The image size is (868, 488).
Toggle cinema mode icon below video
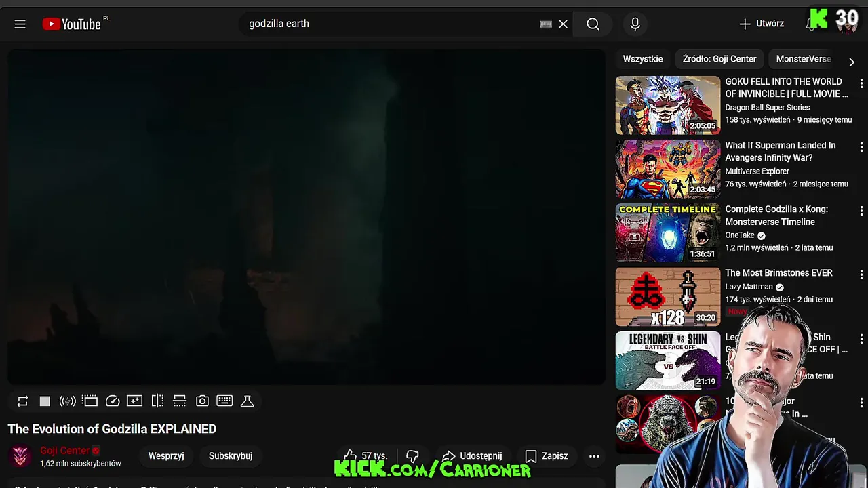90,401
